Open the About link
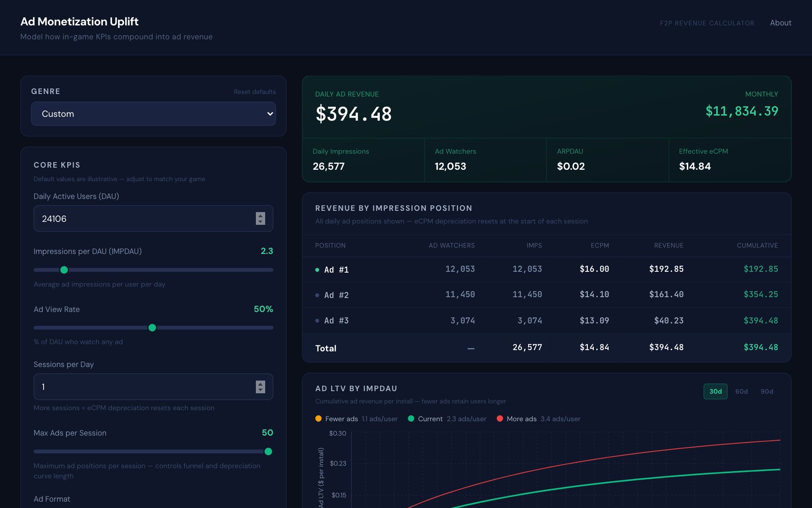The width and height of the screenshot is (812, 508). pos(780,23)
